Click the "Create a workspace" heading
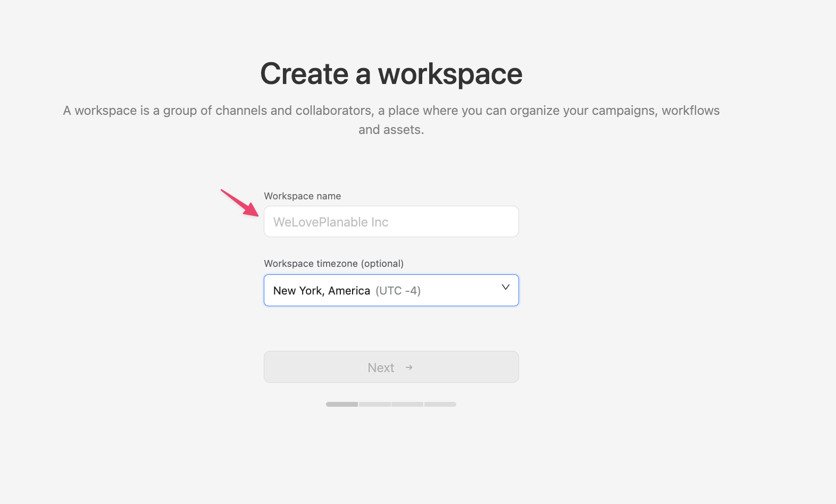The image size is (836, 504). click(x=391, y=73)
